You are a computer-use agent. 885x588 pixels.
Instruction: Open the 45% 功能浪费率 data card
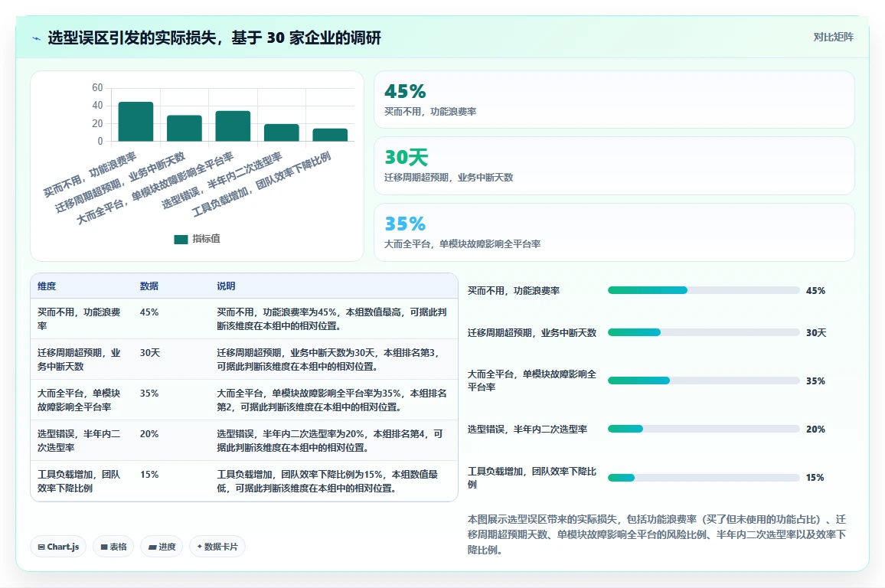(614, 100)
